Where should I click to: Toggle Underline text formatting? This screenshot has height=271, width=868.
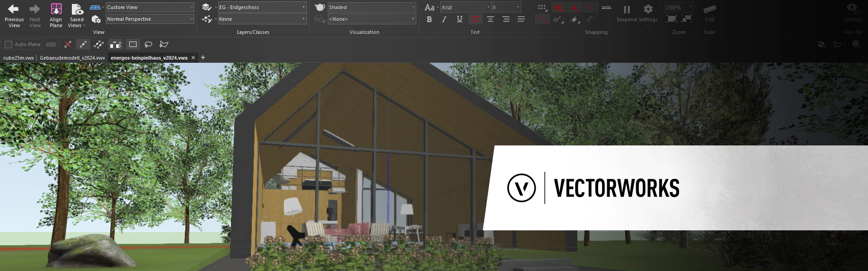point(459,19)
